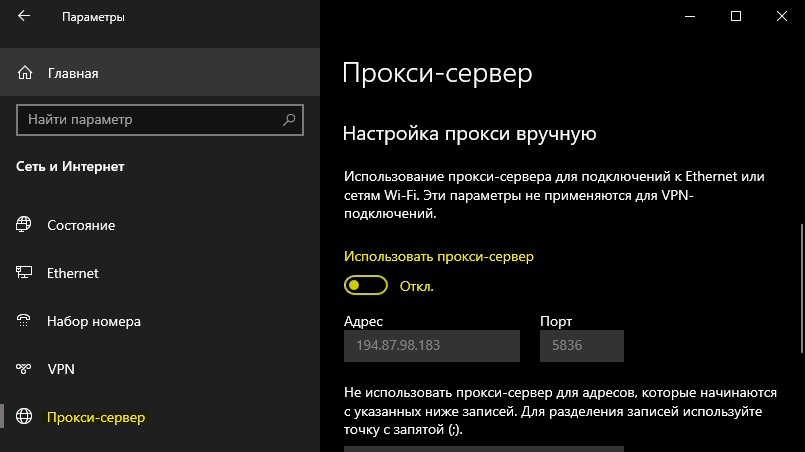Click the Набор номера dial-up icon
This screenshot has width=805, height=452.
24,321
